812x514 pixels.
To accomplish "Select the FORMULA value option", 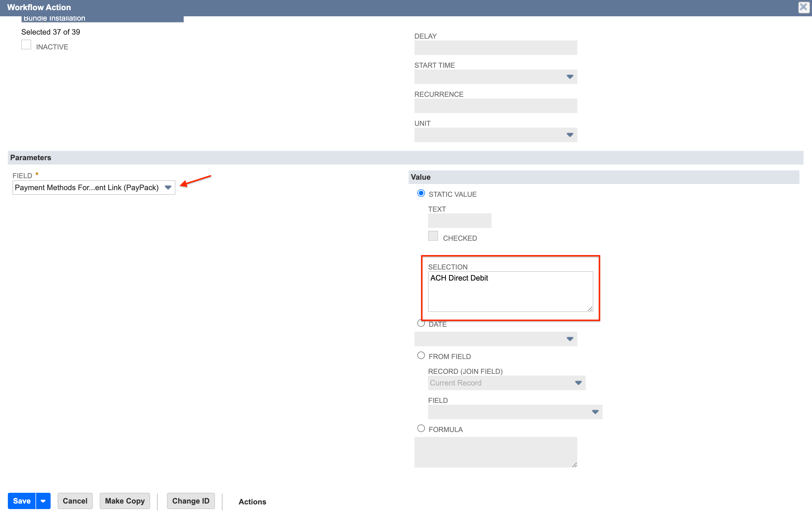I will [421, 429].
